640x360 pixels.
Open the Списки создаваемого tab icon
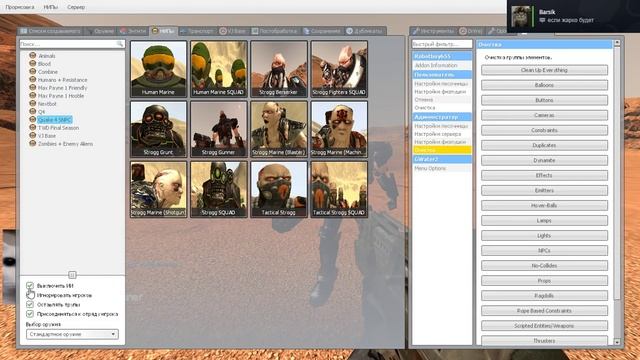click(x=24, y=31)
